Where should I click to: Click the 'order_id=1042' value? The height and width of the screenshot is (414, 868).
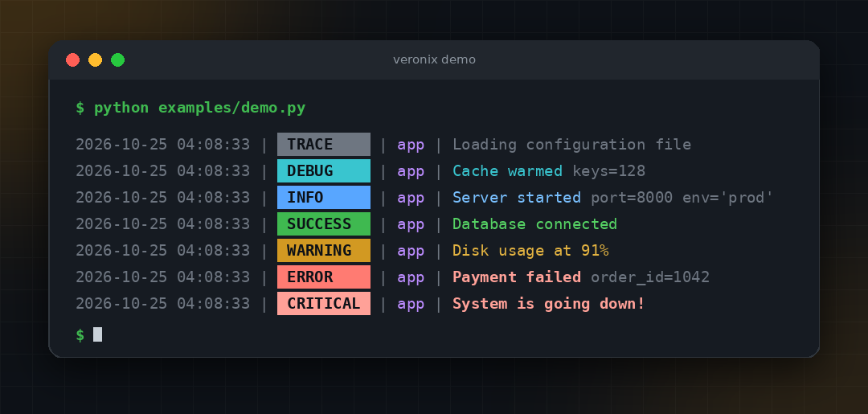click(650, 277)
